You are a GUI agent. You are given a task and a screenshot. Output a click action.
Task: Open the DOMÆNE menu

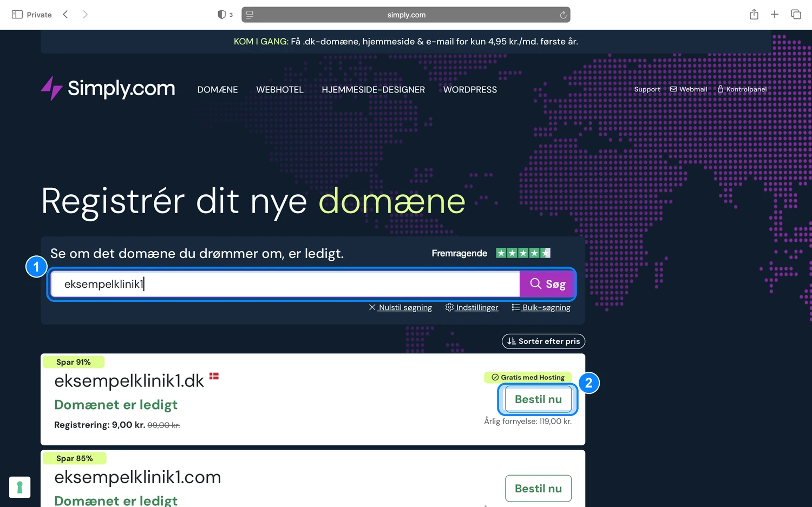coord(218,90)
